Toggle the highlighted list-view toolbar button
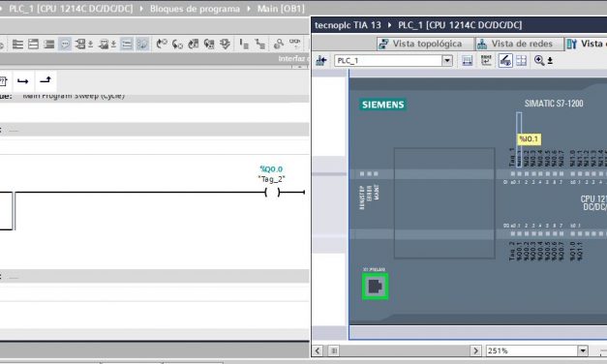Viewport: 607px width, 364px height. [127, 45]
